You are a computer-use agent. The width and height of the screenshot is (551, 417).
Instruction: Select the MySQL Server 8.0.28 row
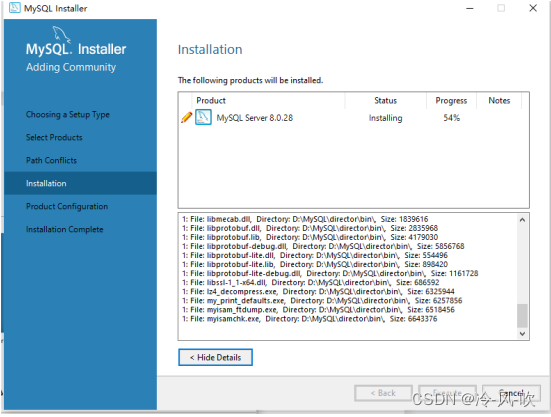pos(353,118)
